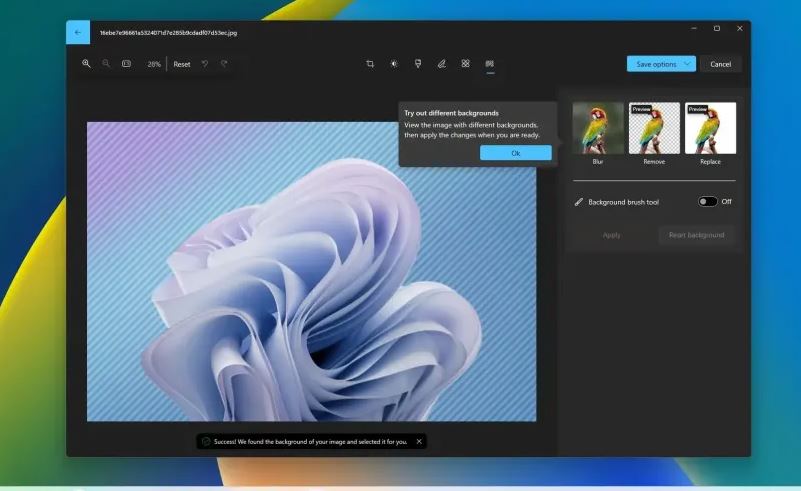Go back using the blue arrow button
Image resolution: width=801 pixels, height=491 pixels.
click(x=78, y=32)
